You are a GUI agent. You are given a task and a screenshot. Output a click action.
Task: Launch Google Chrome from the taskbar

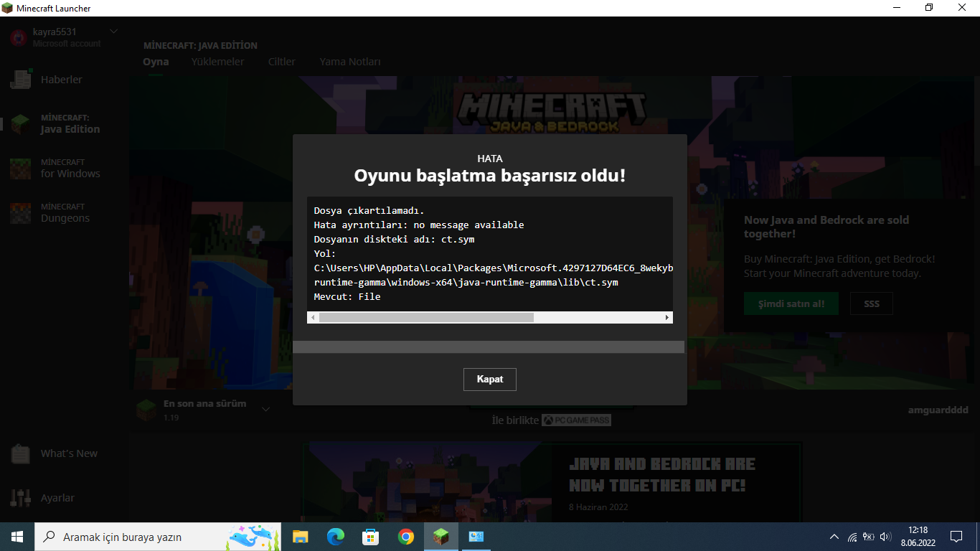coord(405,537)
